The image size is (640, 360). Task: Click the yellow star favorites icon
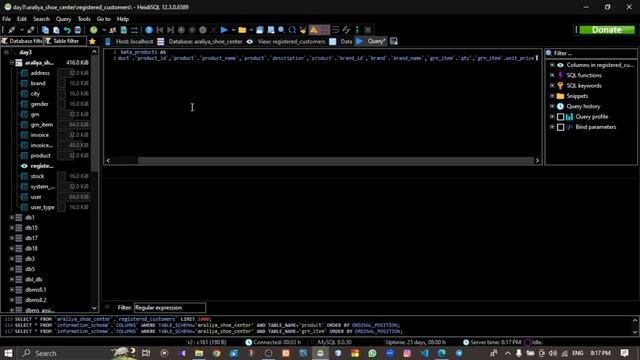coord(92,41)
